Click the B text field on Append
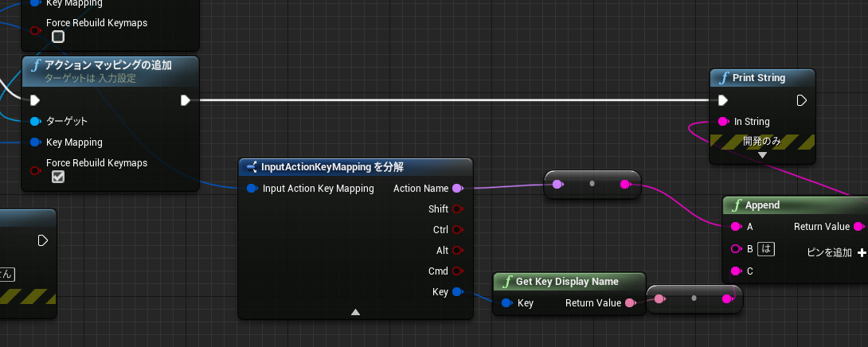This screenshot has height=347, width=868. [766, 249]
